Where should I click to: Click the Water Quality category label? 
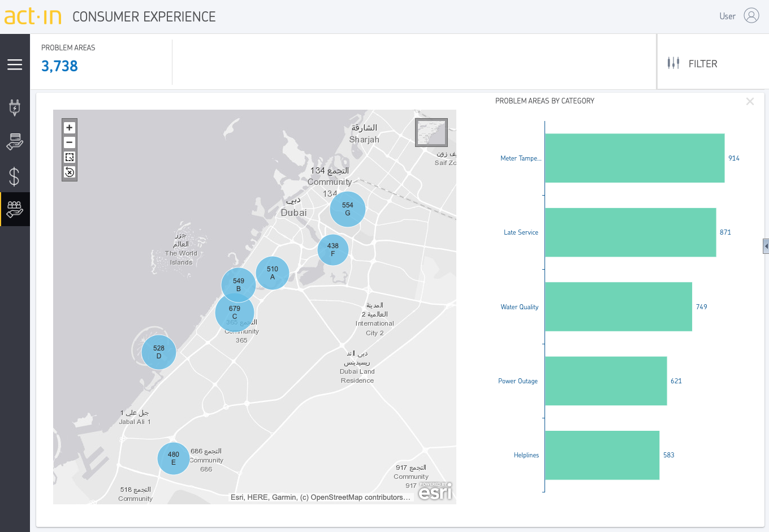[519, 307]
